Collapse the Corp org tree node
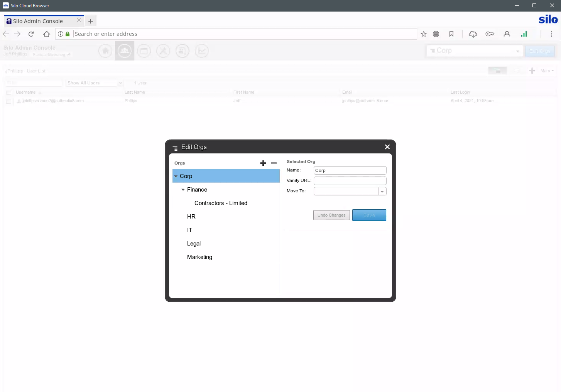Screen dimensions: 561x392 (176, 176)
